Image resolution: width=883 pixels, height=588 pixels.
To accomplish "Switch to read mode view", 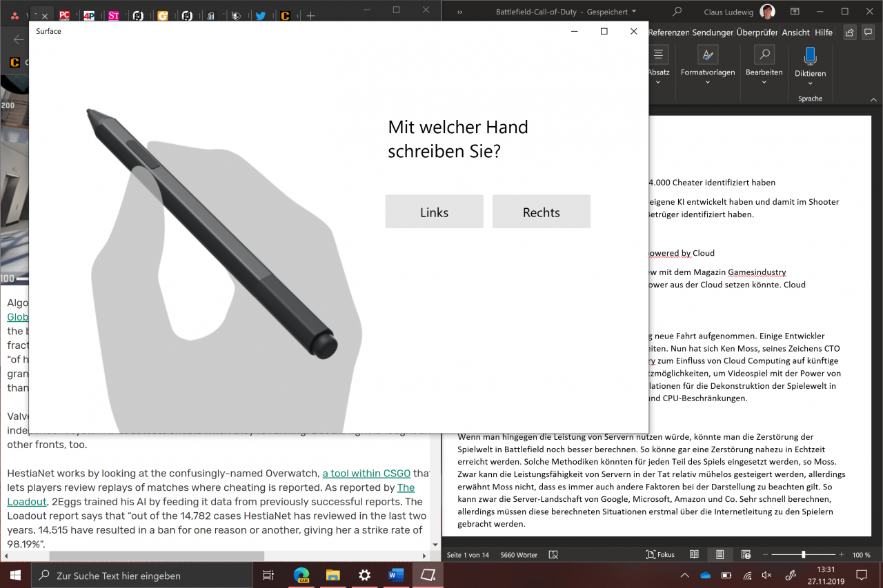I will pos(694,555).
